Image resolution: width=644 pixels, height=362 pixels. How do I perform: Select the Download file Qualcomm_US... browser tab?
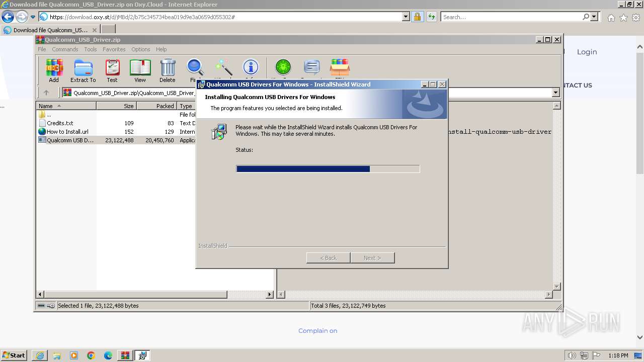[x=51, y=30]
